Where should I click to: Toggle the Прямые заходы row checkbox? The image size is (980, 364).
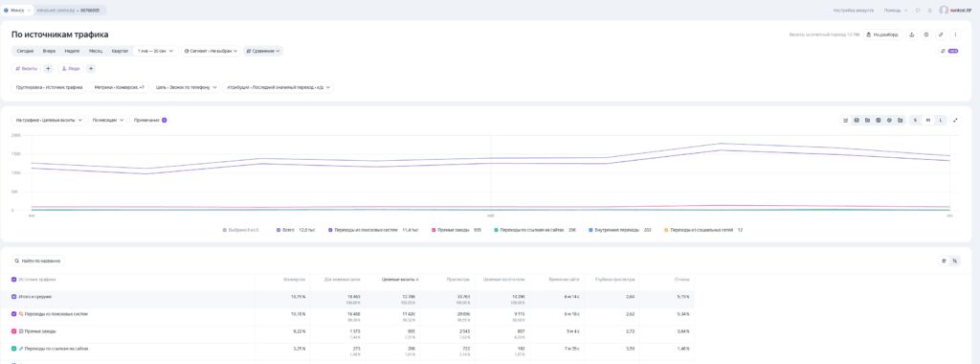(13, 331)
